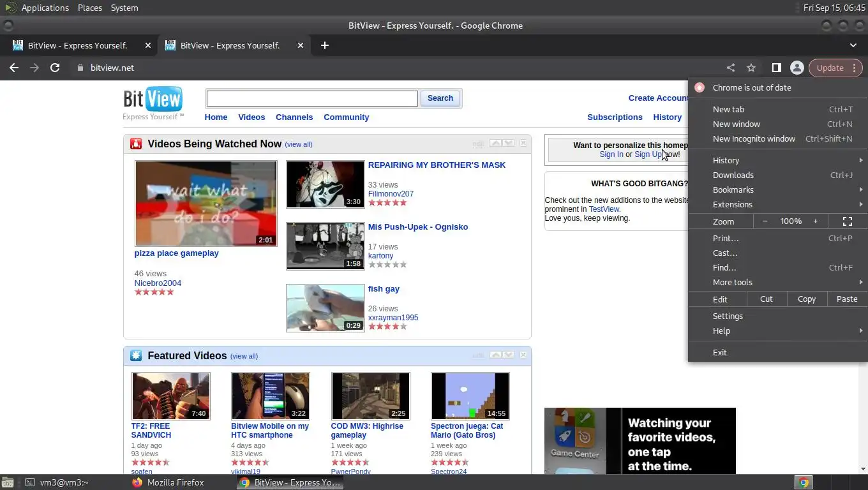Click view all beside Featured Videos

(x=244, y=356)
